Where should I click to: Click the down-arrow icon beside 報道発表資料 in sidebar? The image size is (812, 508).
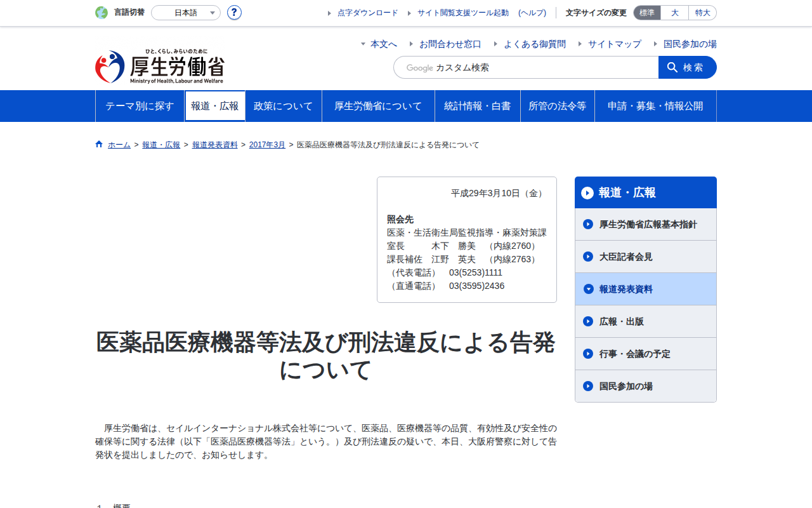tap(588, 289)
